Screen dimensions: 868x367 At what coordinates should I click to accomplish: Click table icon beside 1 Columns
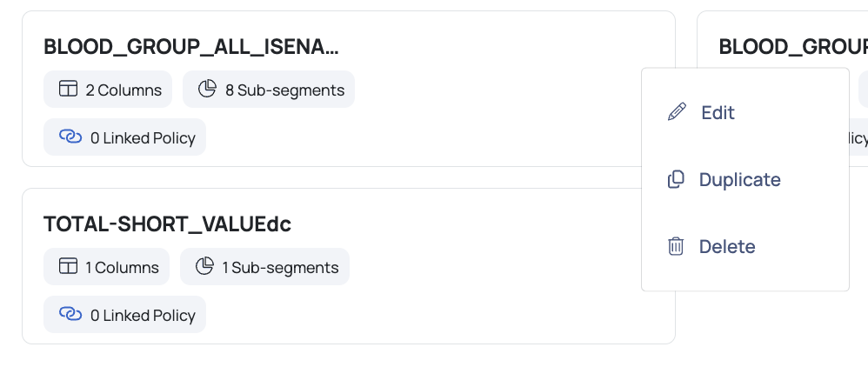(x=68, y=266)
